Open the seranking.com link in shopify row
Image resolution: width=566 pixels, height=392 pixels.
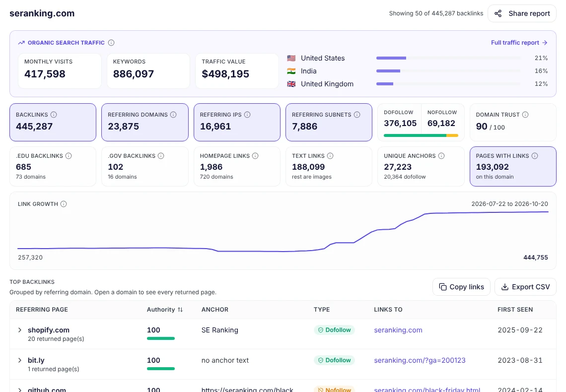(398, 330)
